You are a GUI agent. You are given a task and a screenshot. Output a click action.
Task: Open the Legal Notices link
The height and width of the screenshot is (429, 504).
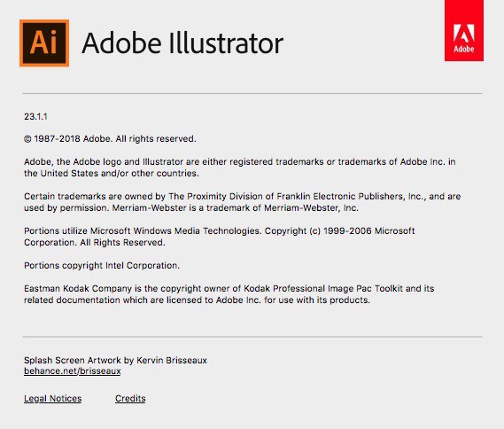click(x=53, y=399)
